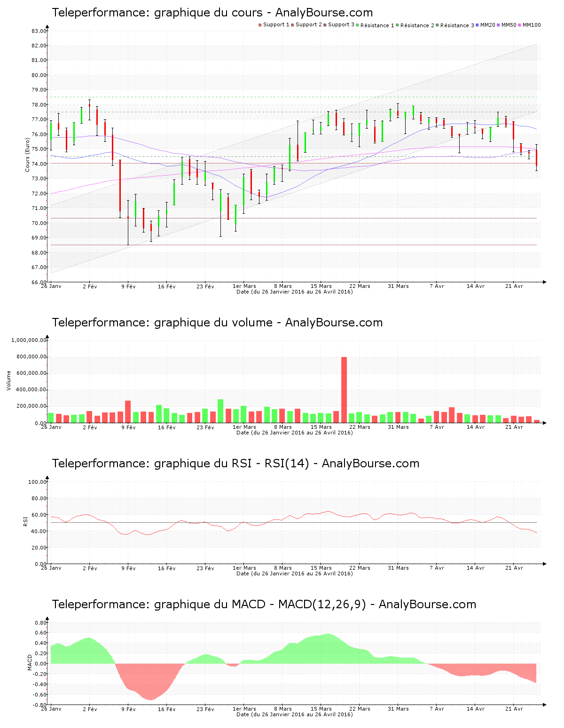Click '7 Avr' on RSI chart axis
Screen dimensions: 564x728
(437, 568)
